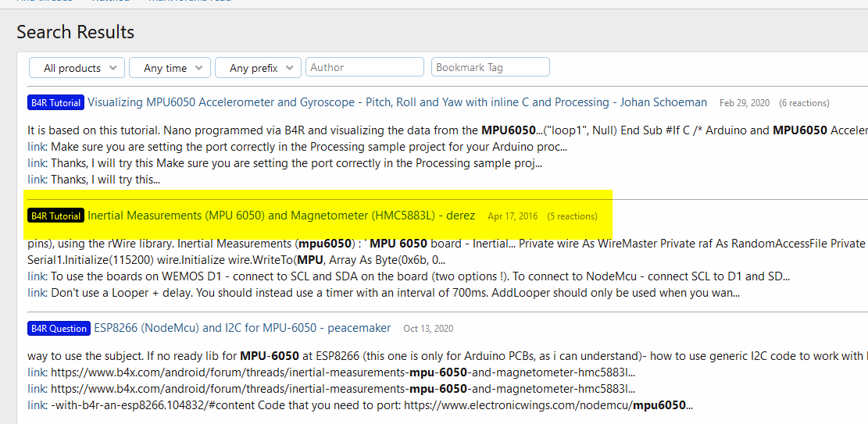Open the Any prefix filter dropdown
Viewport: 868px width, 424px height.
[x=258, y=68]
